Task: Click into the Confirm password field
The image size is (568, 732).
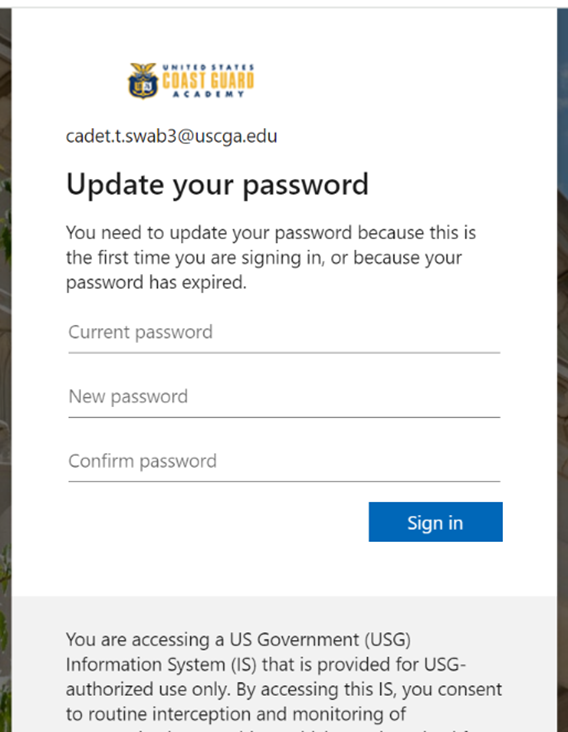Action: click(284, 462)
